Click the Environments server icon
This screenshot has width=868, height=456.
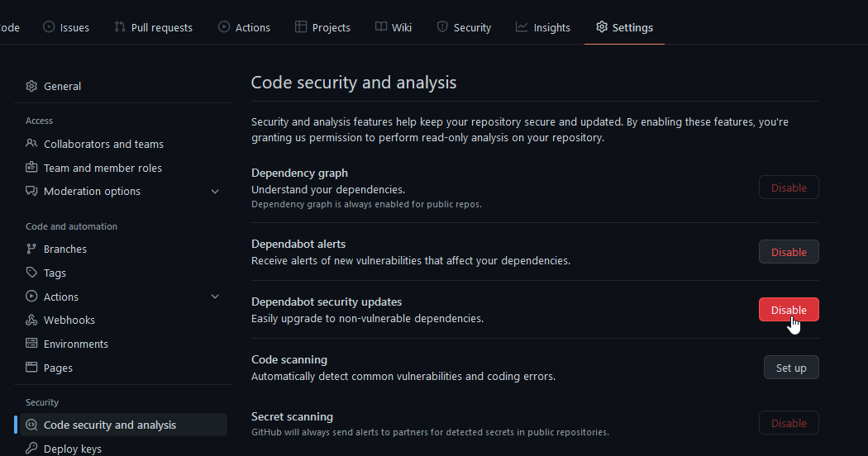pyautogui.click(x=31, y=343)
